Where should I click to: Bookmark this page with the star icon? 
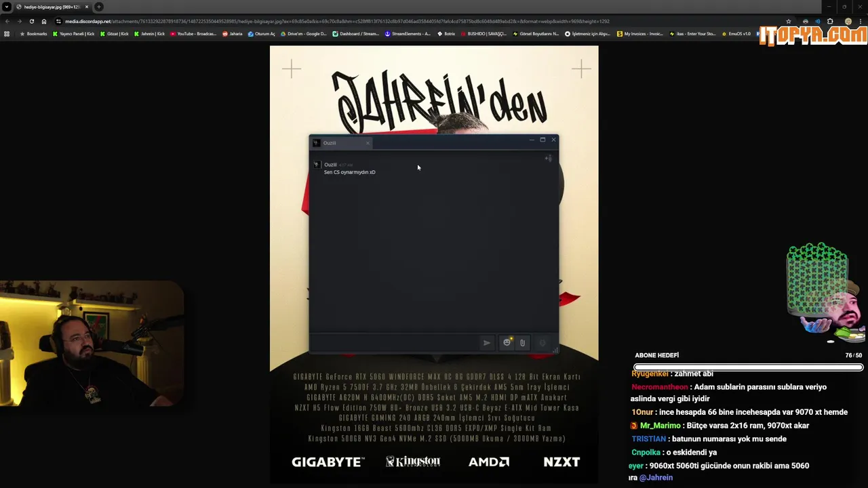pyautogui.click(x=788, y=21)
